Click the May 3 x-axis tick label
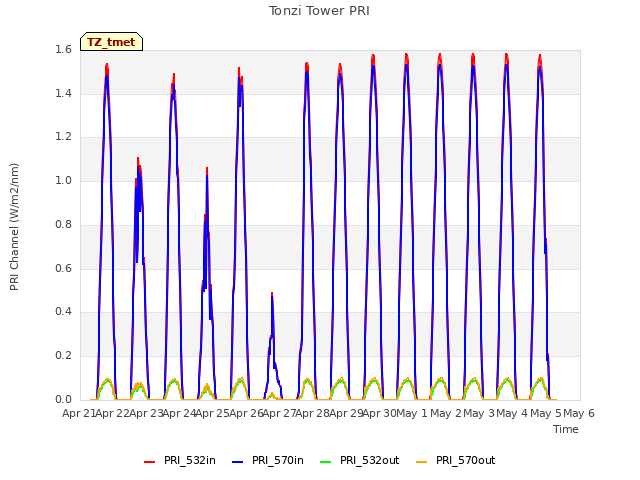640x480 pixels. pyautogui.click(x=479, y=413)
